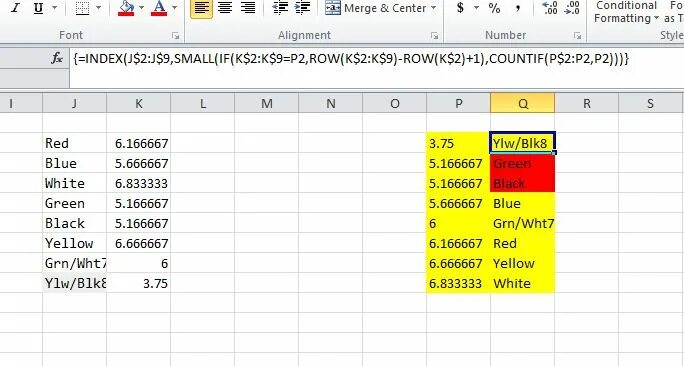Select the Green cell in column J
This screenshot has width=684, height=366.
coord(74,203)
